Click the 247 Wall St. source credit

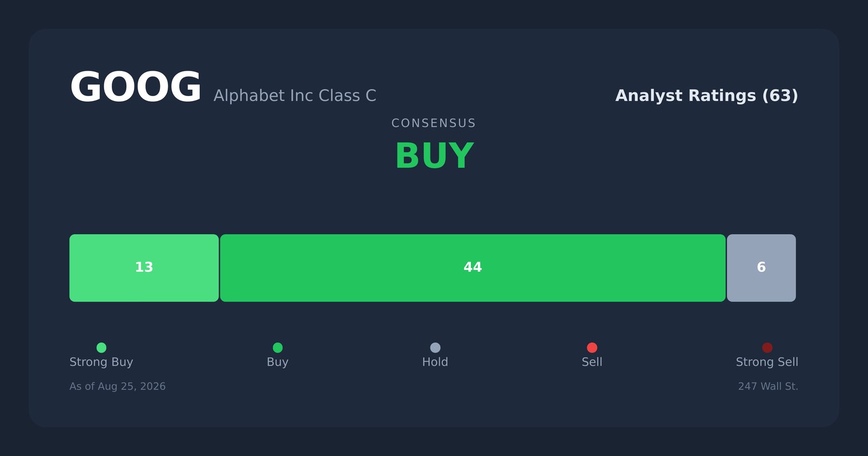(768, 387)
